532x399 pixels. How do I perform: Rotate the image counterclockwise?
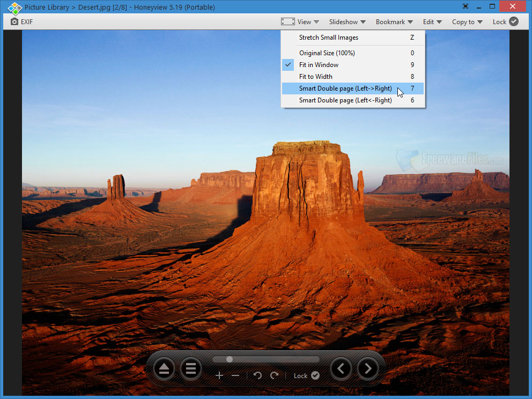click(x=257, y=375)
